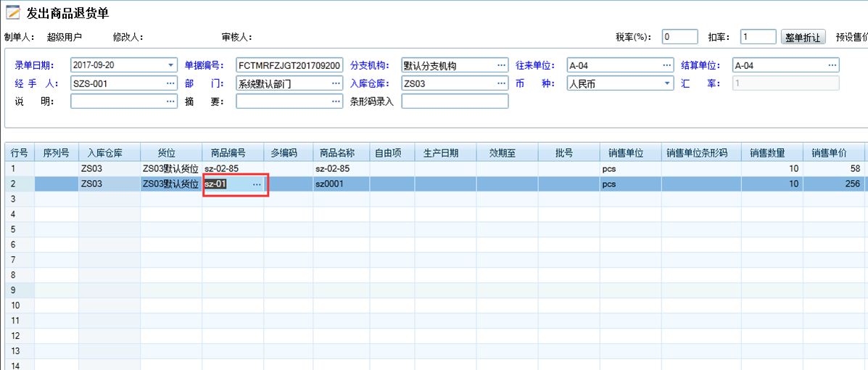Focus the 税率(%) input field
This screenshot has height=370, width=868.
tap(679, 37)
